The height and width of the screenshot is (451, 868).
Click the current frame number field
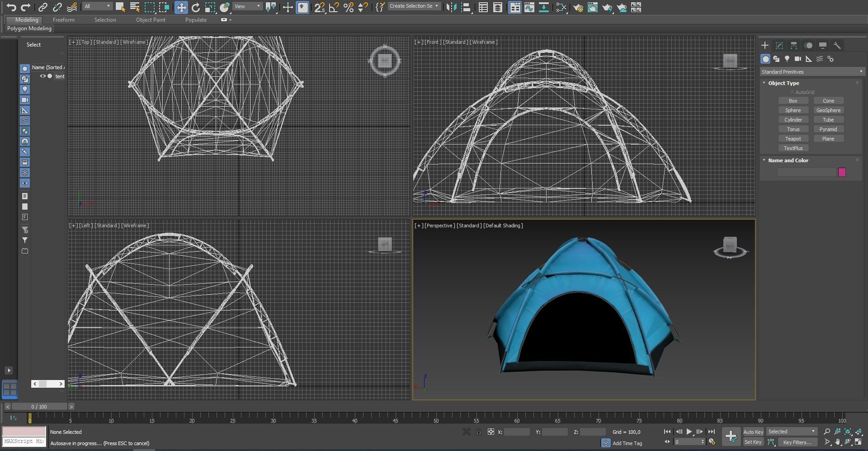[688, 442]
